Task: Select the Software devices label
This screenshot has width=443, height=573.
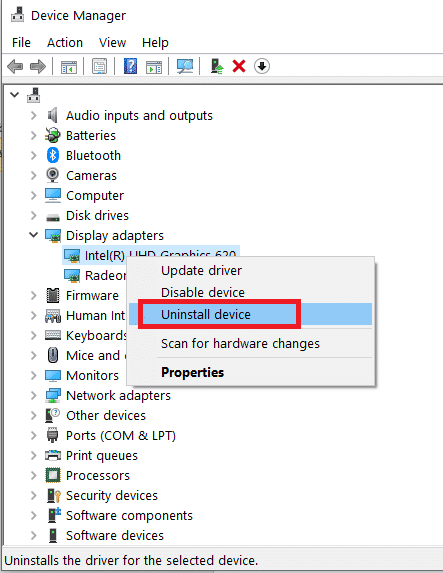Action: (115, 535)
